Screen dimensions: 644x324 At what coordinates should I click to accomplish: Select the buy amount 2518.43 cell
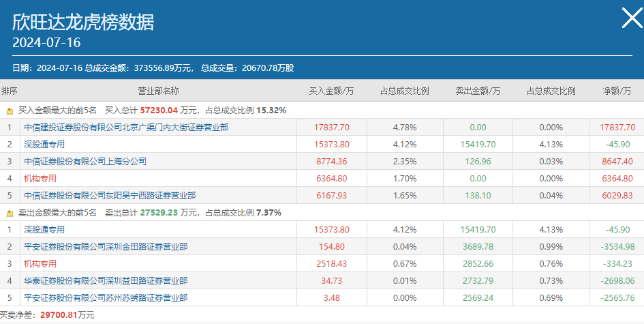pos(332,264)
